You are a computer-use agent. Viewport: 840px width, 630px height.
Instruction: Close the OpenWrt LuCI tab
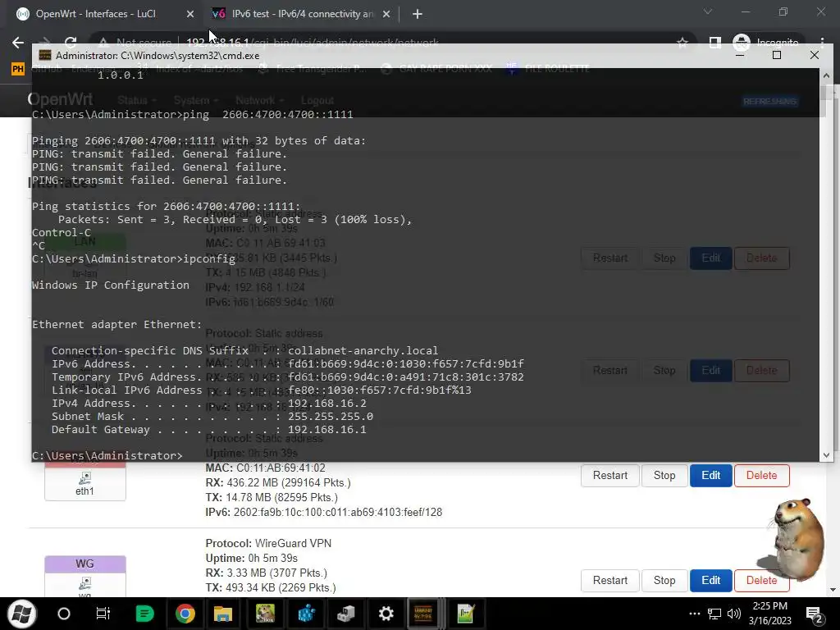tap(190, 14)
